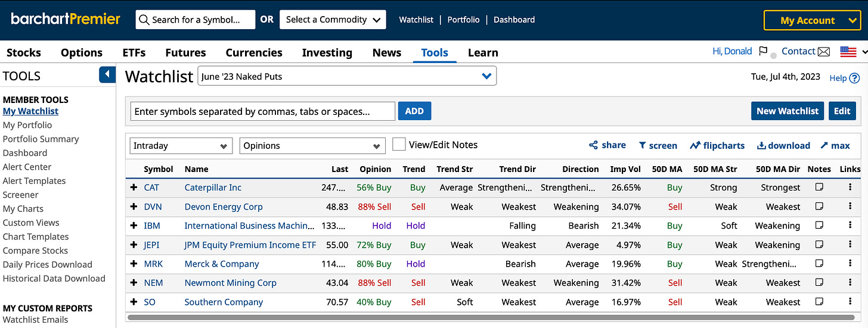Focus the Search for a Symbol field
This screenshot has height=328, width=868.
(196, 20)
